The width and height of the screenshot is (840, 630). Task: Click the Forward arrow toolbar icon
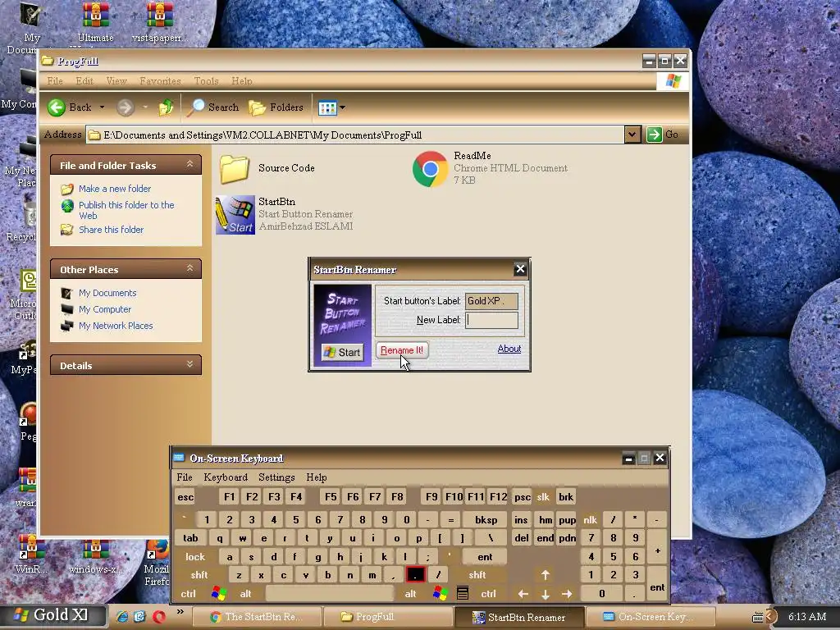pyautogui.click(x=125, y=107)
